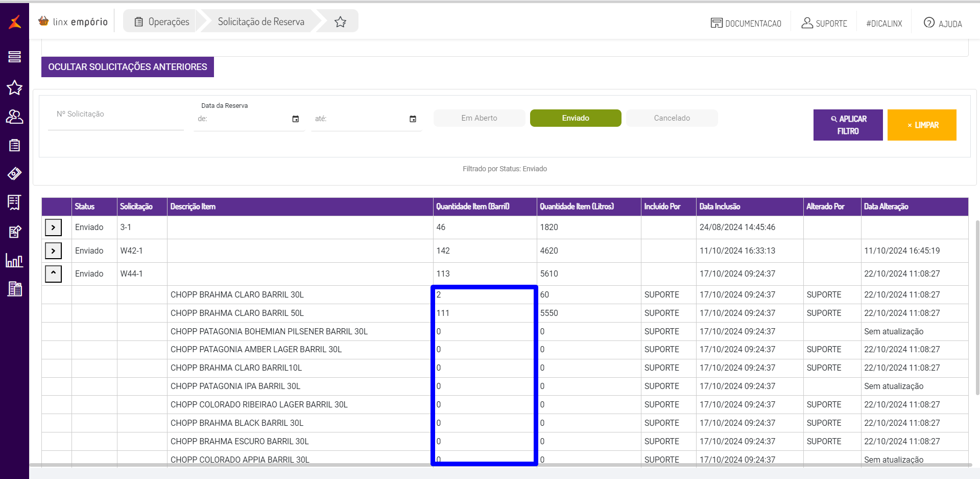980x479 pixels.
Task: Click the Status column header
Action: coord(94,207)
